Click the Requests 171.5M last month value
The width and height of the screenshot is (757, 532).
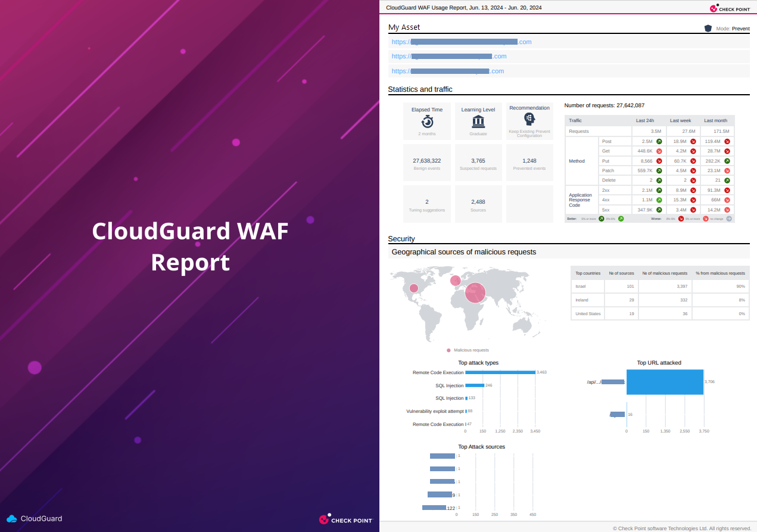pos(722,131)
